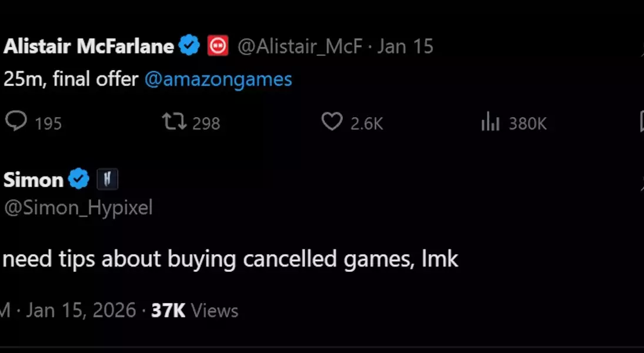Click Simon's blue verified checkmark badge
Screen dimensions: 644x353
pyautogui.click(x=79, y=179)
